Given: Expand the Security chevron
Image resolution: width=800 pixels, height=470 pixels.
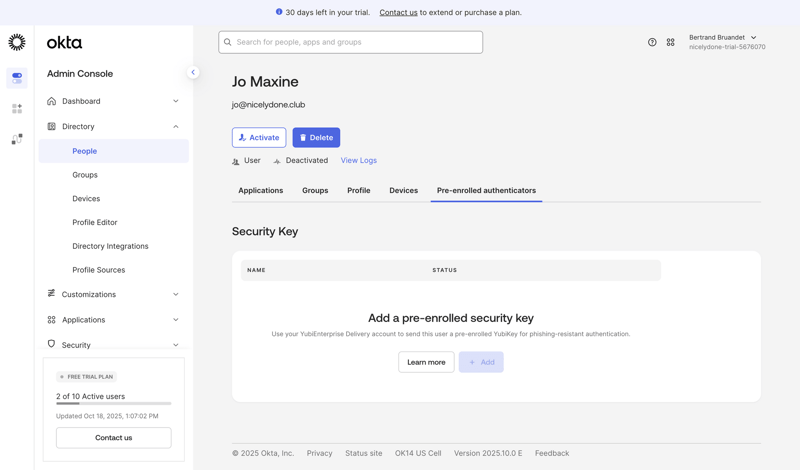Looking at the screenshot, I should 176,345.
